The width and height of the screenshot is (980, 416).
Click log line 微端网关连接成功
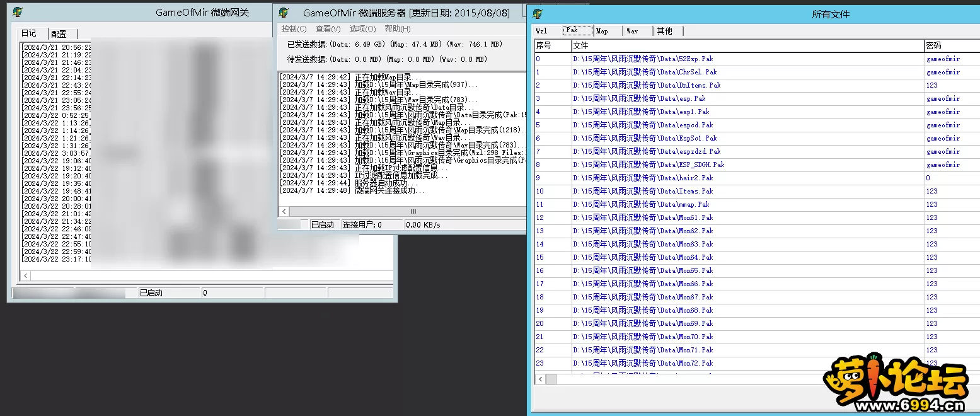click(353, 190)
